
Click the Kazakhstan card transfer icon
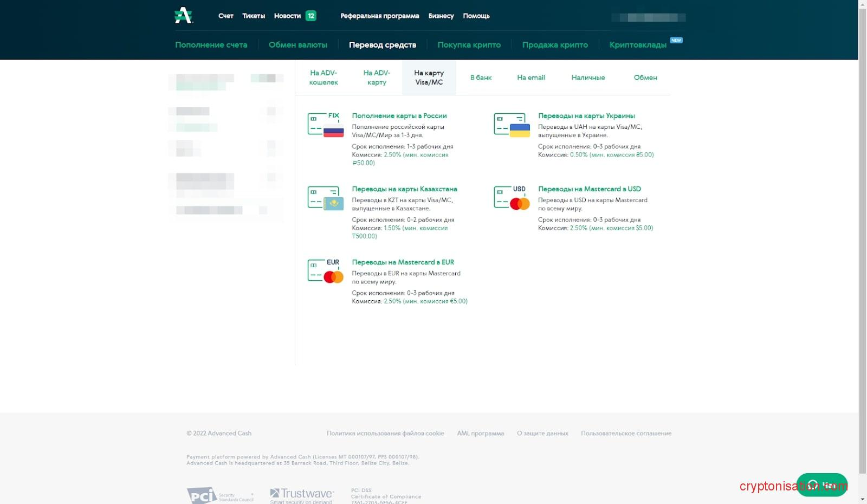(326, 198)
